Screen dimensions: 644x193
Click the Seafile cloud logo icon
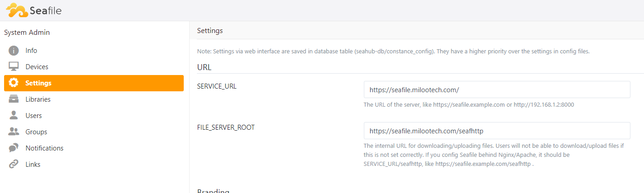pyautogui.click(x=18, y=9)
